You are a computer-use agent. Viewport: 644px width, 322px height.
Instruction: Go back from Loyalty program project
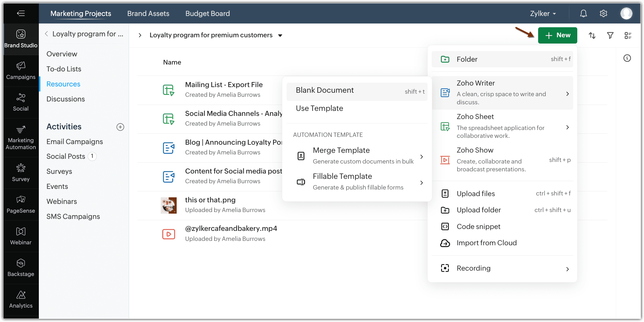46,34
